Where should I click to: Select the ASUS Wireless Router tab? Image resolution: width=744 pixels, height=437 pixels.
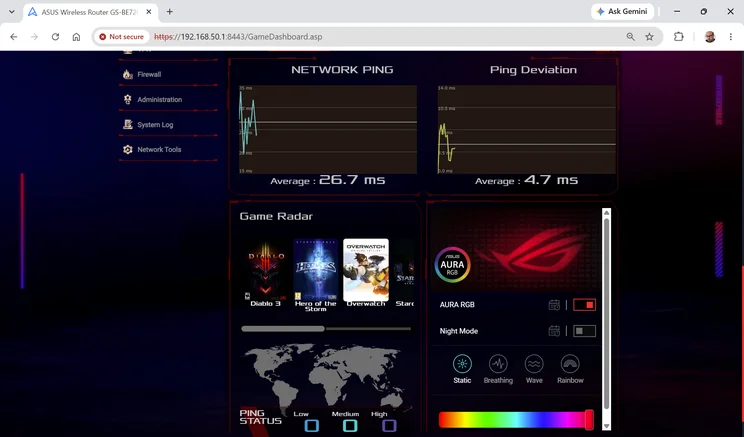(x=90, y=12)
